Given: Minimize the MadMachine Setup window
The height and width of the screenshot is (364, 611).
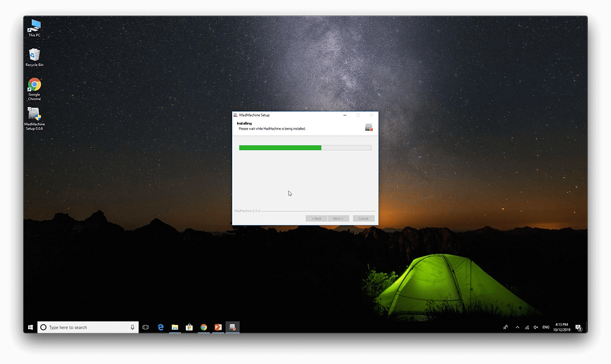Looking at the screenshot, I should (x=345, y=115).
